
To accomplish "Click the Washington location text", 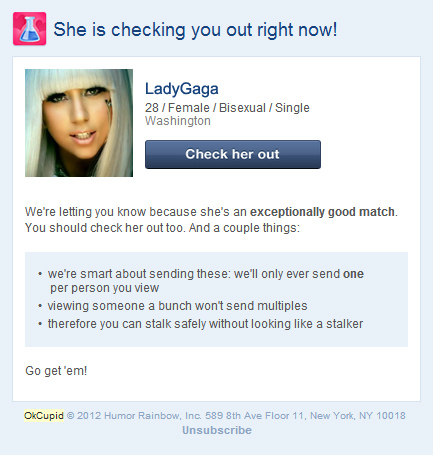I will pos(178,121).
